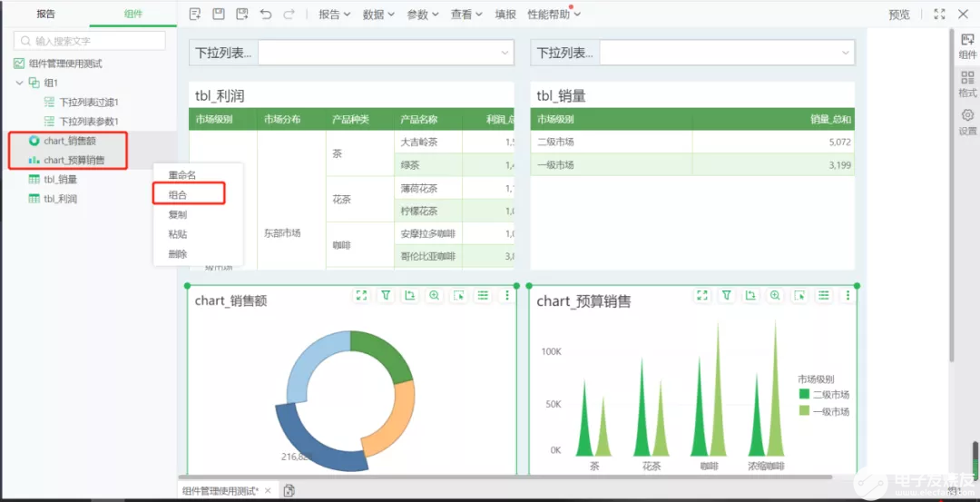Switch to the 报告 tab
The width and height of the screenshot is (980, 502).
[45, 14]
